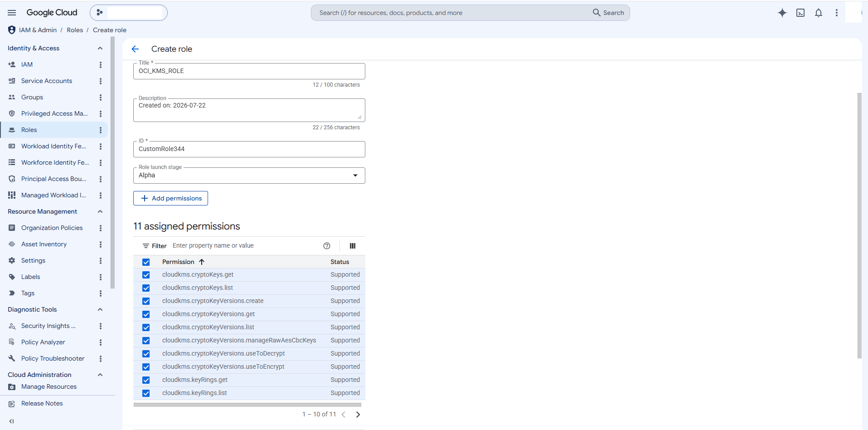This screenshot has width=868, height=430.
Task: Open the header three-dot settings menu
Action: point(837,13)
